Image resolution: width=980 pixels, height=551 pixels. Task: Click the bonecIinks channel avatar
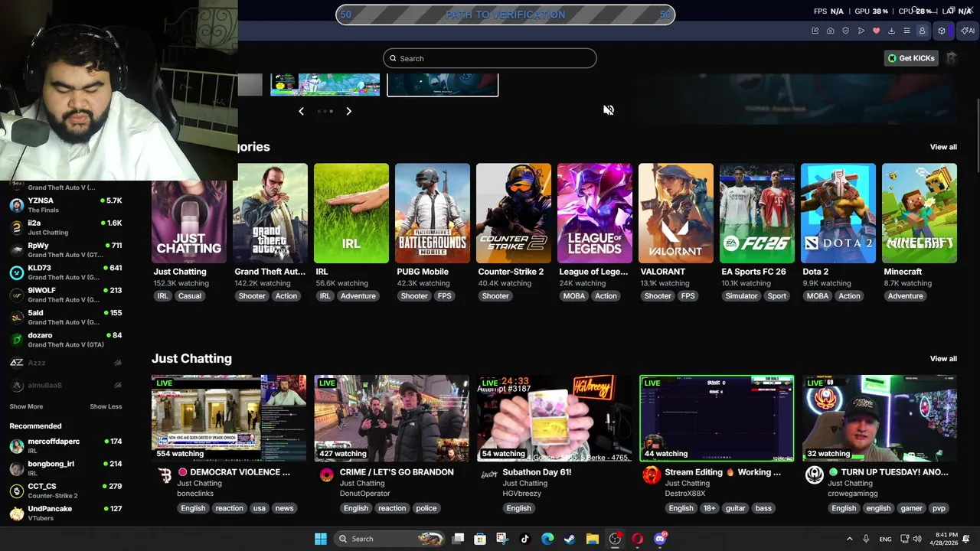(x=165, y=476)
